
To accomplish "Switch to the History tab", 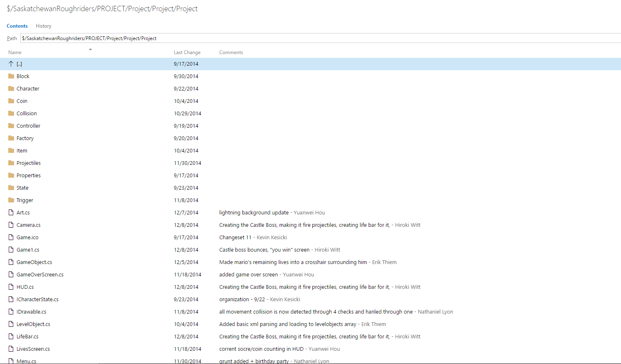I will pyautogui.click(x=43, y=26).
